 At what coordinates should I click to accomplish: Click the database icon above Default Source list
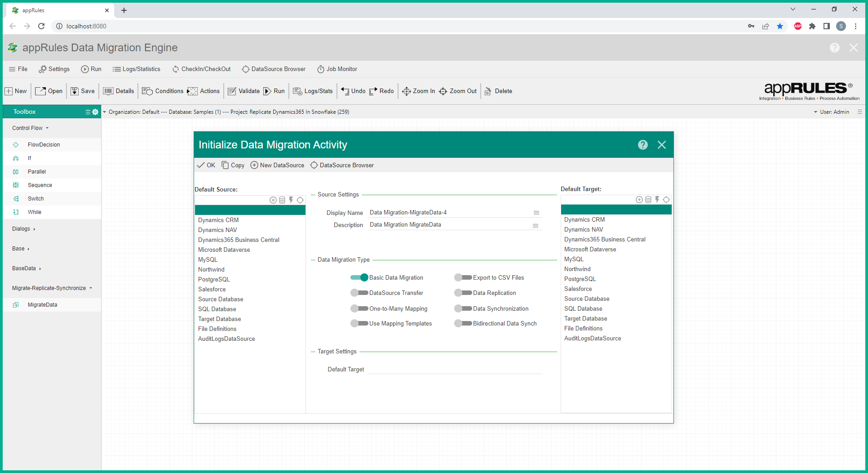tap(282, 200)
